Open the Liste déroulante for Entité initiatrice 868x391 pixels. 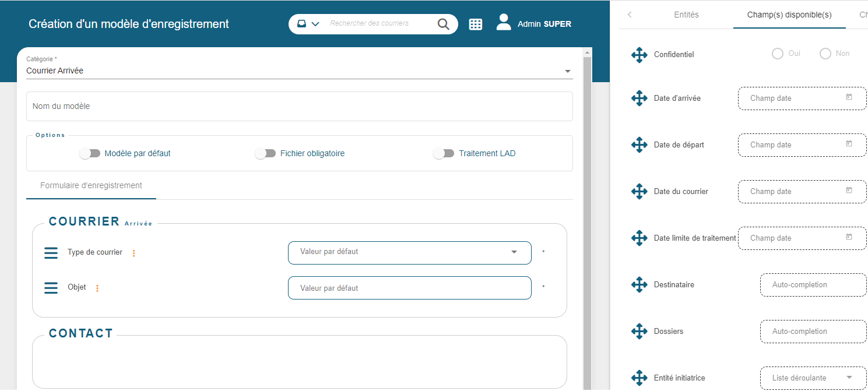[812, 378]
